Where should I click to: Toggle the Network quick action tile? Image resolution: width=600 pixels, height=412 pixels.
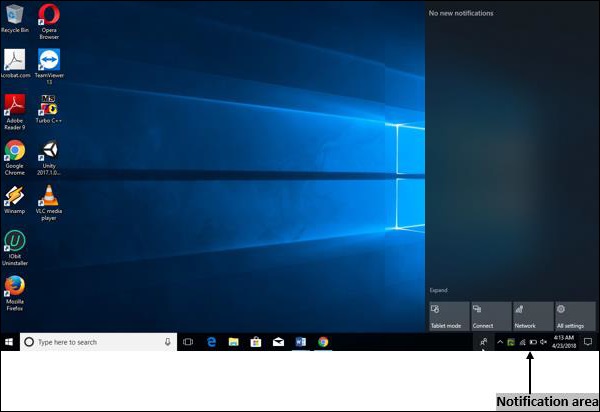(x=532, y=316)
